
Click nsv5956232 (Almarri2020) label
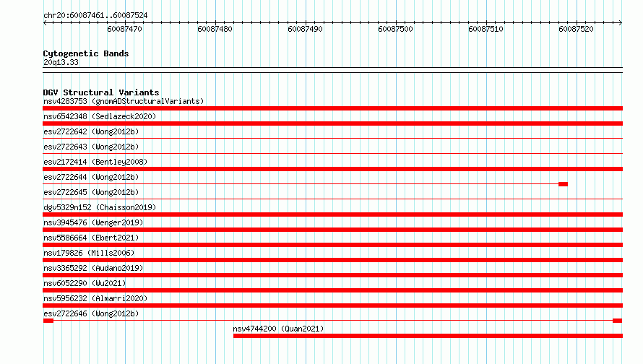pos(95,298)
